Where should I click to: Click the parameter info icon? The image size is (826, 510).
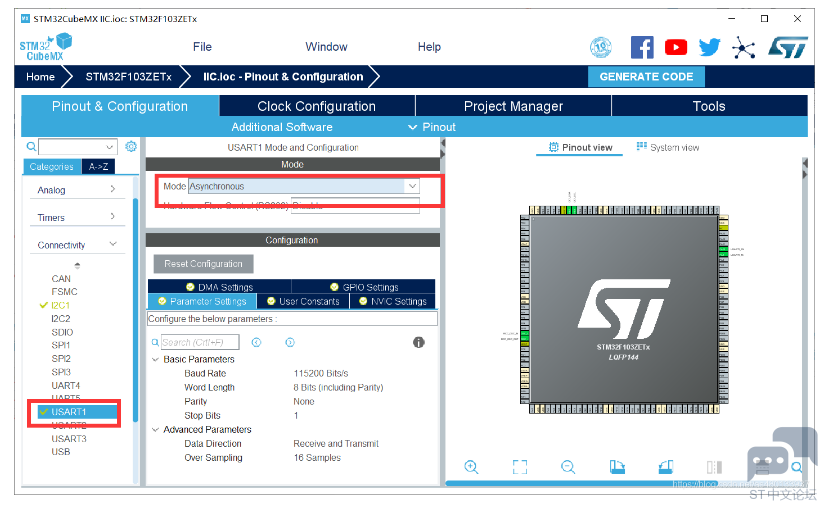(x=419, y=342)
